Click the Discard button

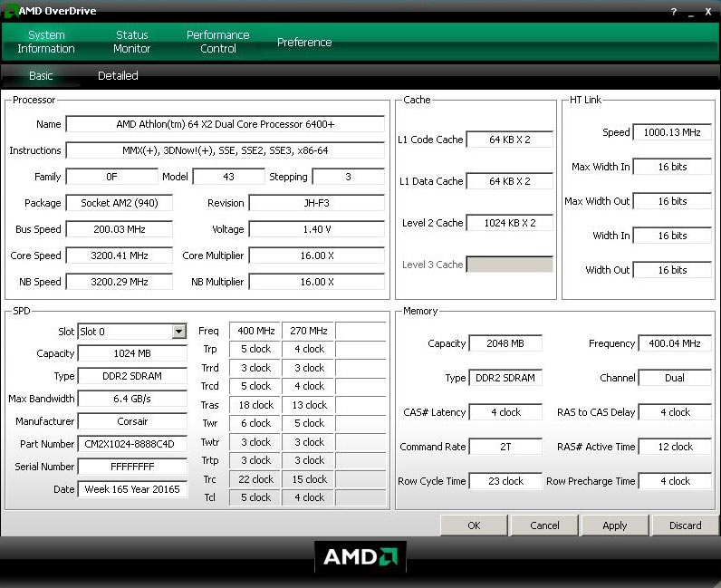[x=685, y=525]
